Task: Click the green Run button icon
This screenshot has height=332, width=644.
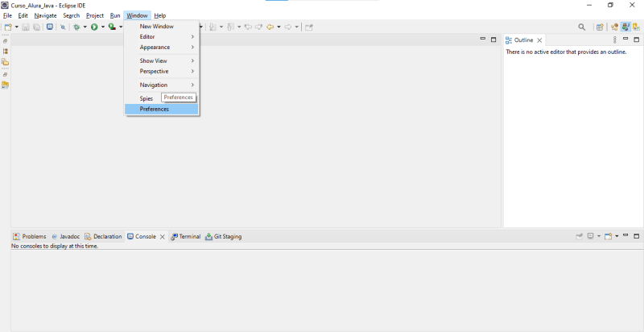Action: click(94, 27)
